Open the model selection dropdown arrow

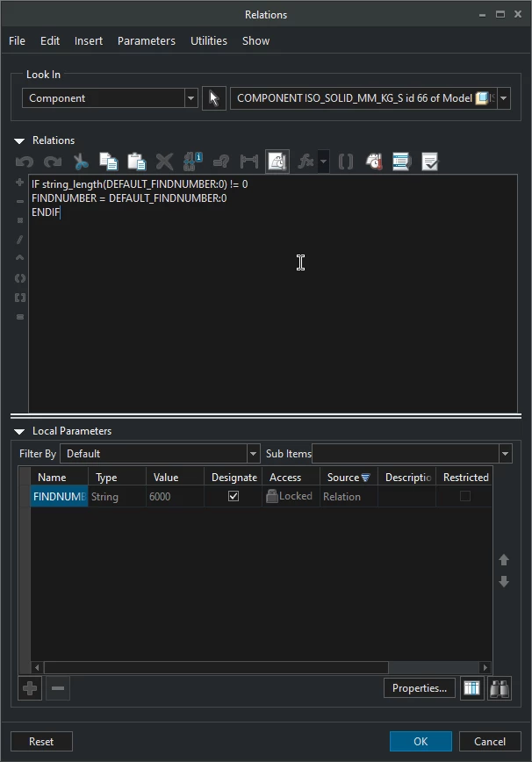pyautogui.click(x=504, y=98)
